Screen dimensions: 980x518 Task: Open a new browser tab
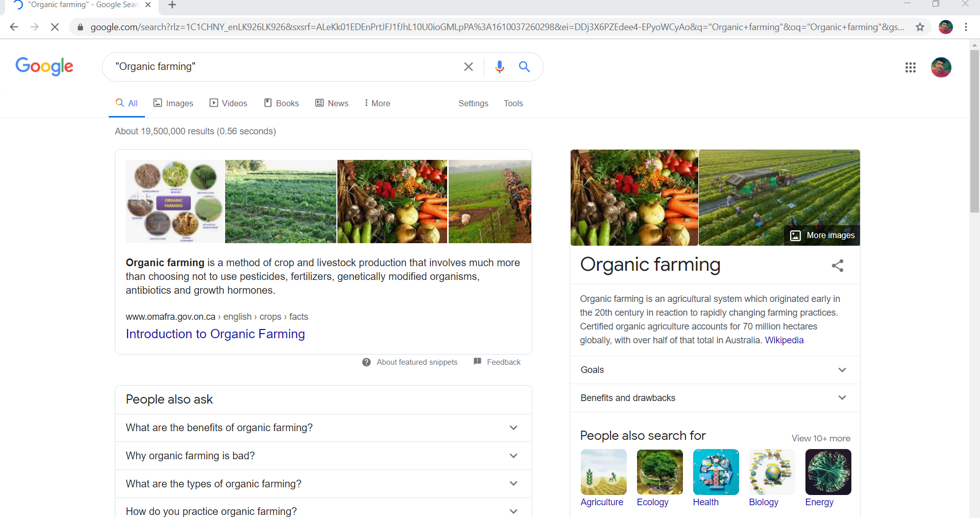click(172, 5)
